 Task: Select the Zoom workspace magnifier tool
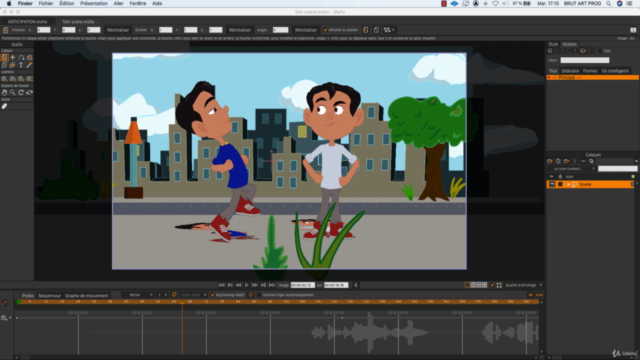(x=13, y=93)
